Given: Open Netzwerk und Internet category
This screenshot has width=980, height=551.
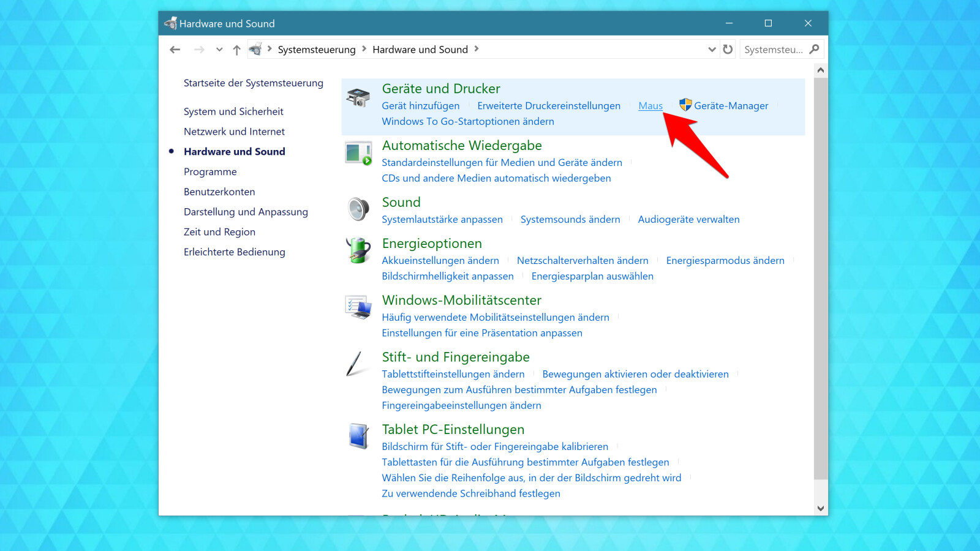Looking at the screenshot, I should [234, 132].
